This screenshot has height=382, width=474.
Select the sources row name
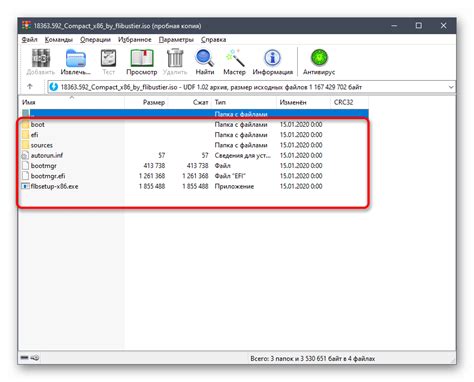click(x=42, y=145)
